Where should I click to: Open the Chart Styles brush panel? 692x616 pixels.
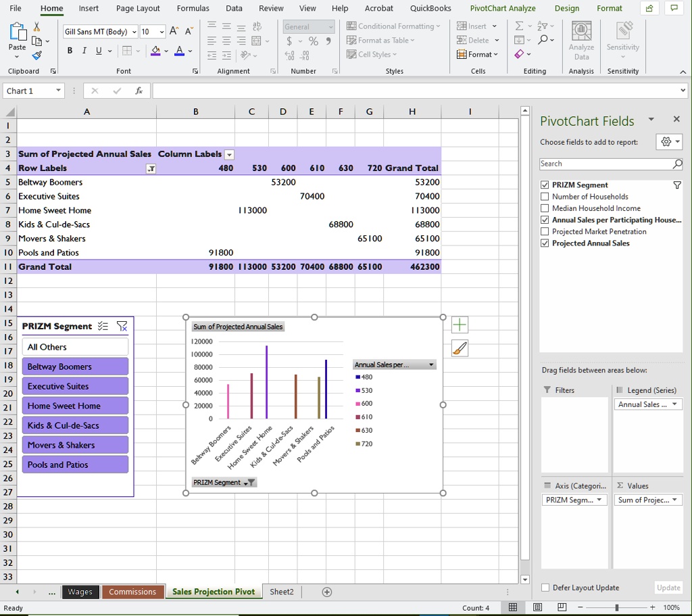click(x=460, y=348)
